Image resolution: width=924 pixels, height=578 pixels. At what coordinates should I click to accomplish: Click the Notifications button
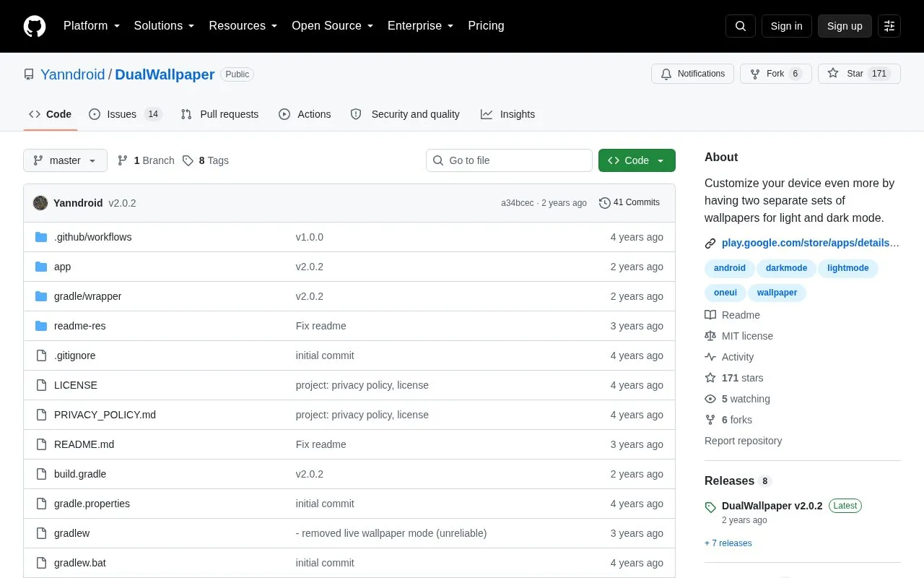(693, 74)
